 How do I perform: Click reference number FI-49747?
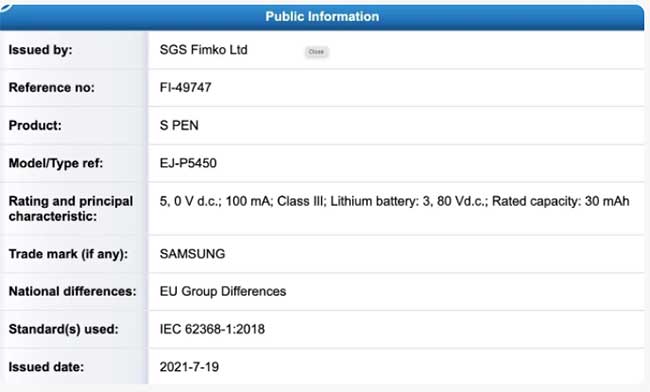pyautogui.click(x=185, y=87)
